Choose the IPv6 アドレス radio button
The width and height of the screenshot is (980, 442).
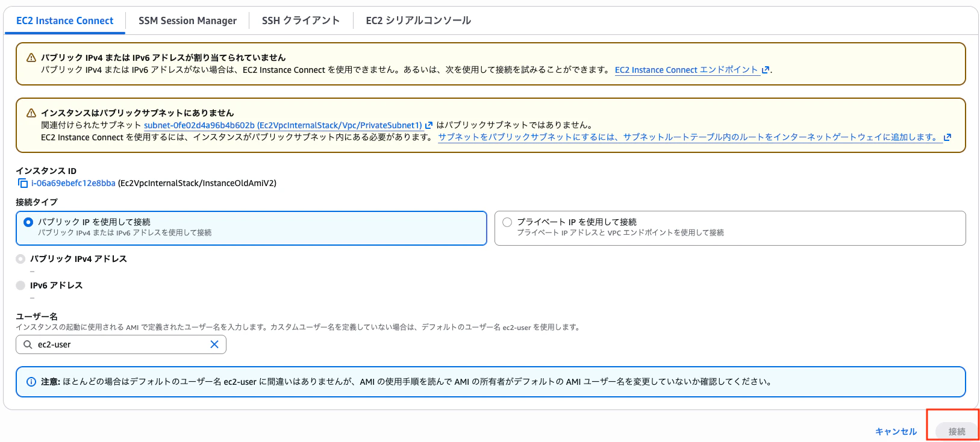point(20,285)
